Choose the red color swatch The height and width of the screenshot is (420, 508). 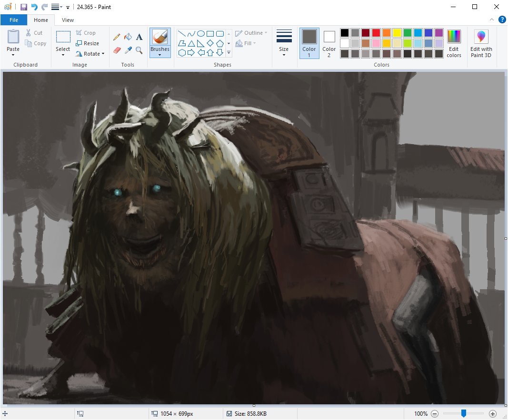pyautogui.click(x=376, y=33)
